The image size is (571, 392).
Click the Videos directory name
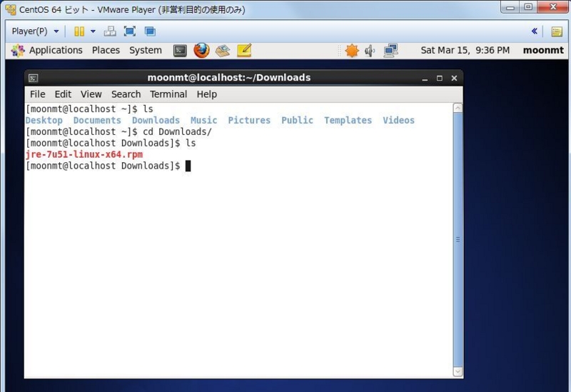pyautogui.click(x=398, y=121)
